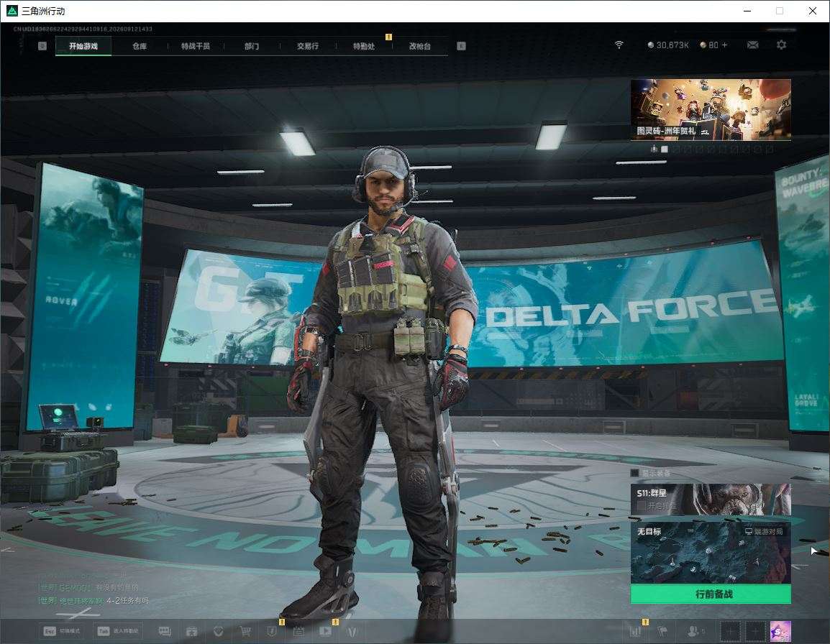This screenshot has width=830, height=644.
Task: Open the flag icon in bottom bar
Action: click(x=662, y=631)
